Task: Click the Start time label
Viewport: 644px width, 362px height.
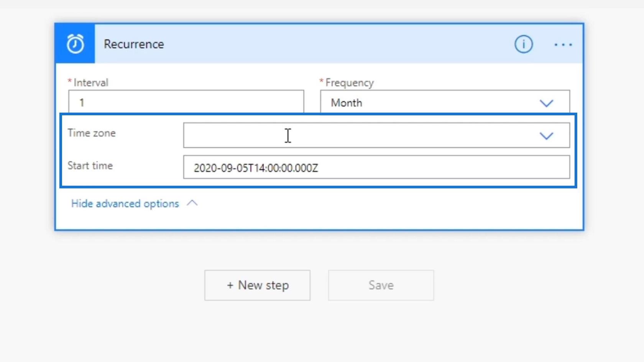Action: pos(90,165)
